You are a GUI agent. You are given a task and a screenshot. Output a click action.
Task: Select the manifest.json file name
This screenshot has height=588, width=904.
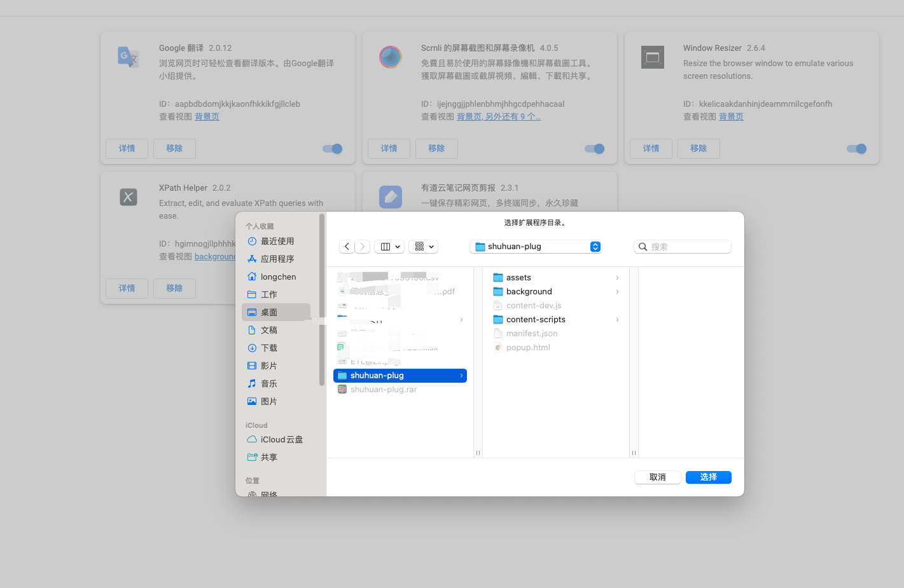532,334
